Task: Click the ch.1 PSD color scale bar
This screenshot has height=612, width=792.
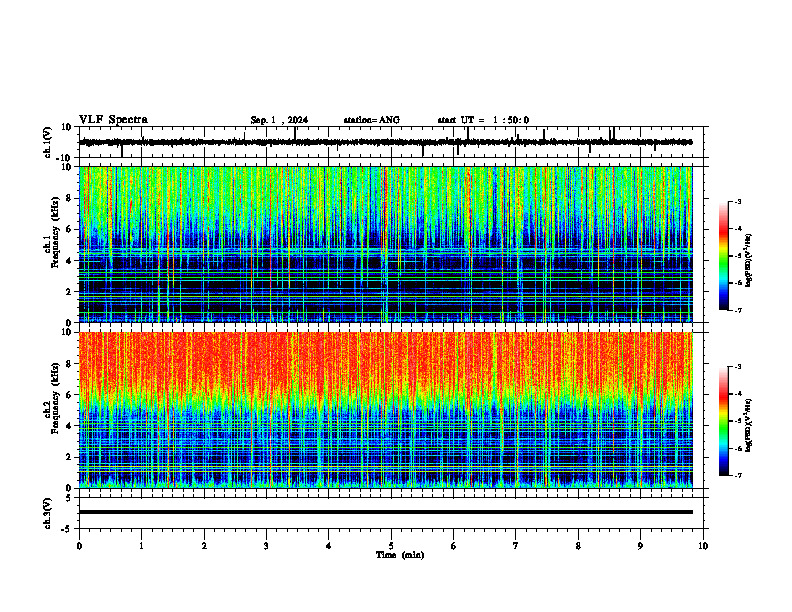Action: (x=723, y=256)
